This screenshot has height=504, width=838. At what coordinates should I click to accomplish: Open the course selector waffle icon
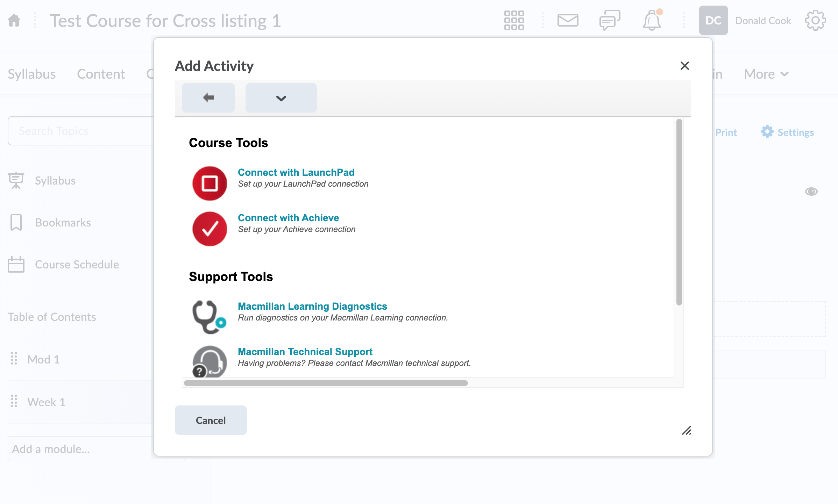point(514,20)
